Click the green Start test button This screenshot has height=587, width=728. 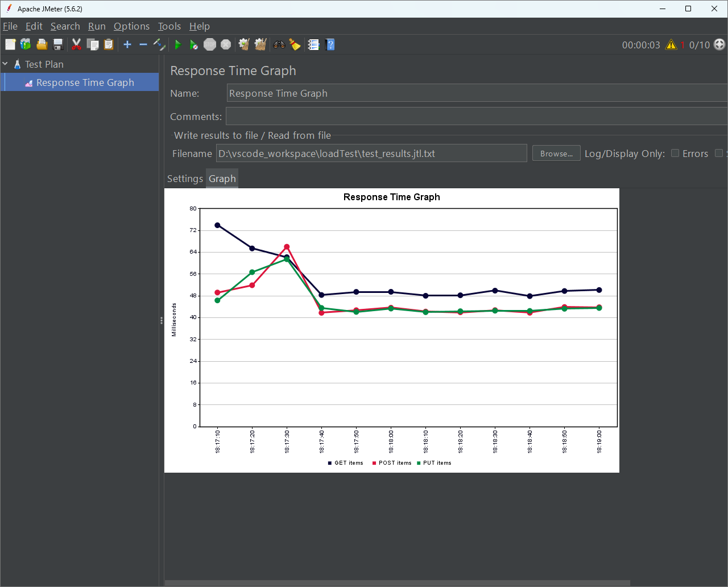click(x=178, y=44)
